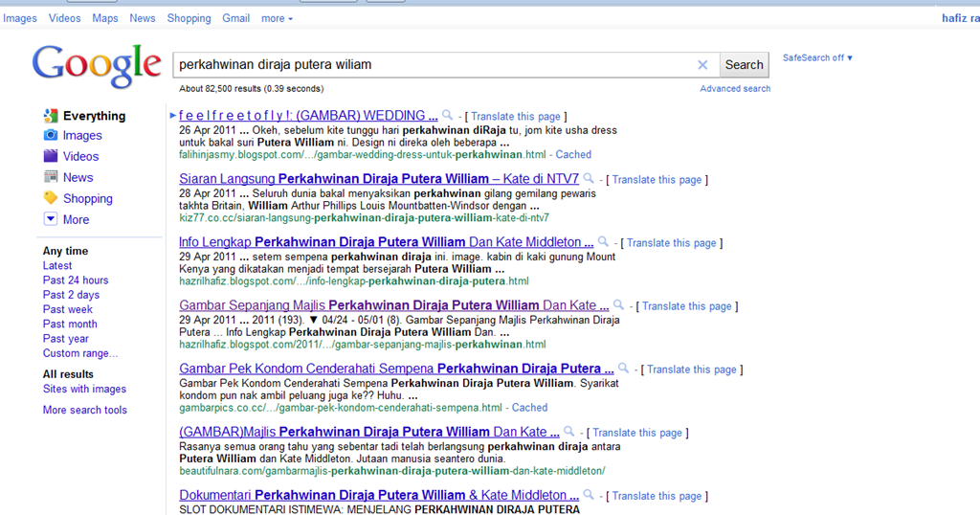This screenshot has width=980, height=515.
Task: Open the 'more' dropdown in top bar
Action: (277, 19)
